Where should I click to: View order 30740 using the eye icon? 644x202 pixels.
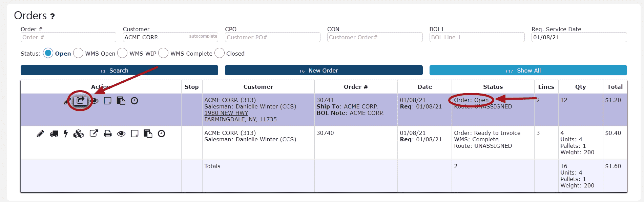pos(121,134)
